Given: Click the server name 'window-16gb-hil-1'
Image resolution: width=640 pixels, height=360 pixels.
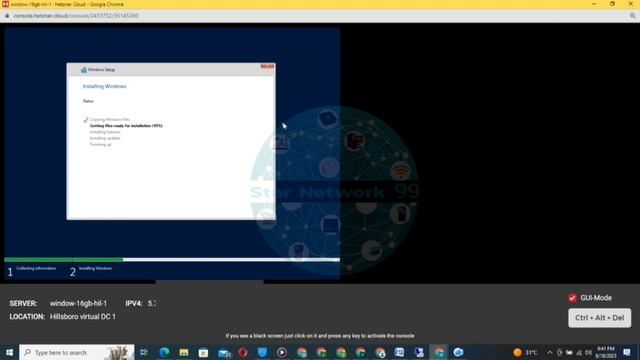Looking at the screenshot, I should (78, 303).
